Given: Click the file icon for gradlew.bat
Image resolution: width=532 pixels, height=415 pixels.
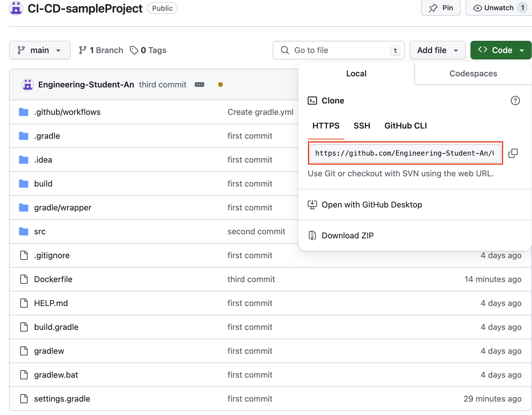Looking at the screenshot, I should (24, 375).
